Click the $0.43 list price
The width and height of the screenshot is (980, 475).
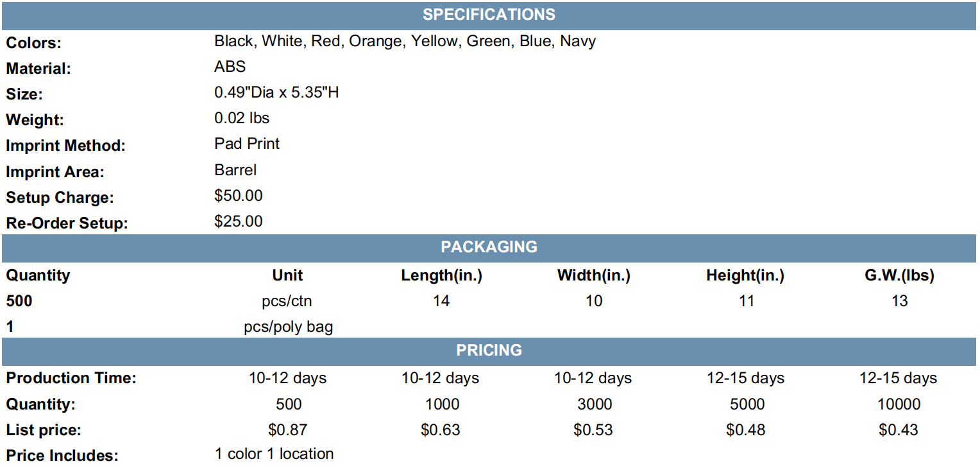coord(899,430)
